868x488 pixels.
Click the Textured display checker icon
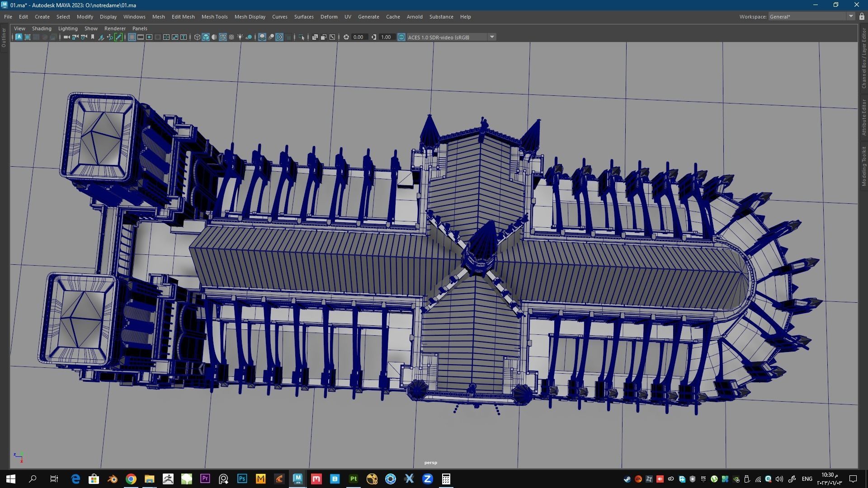[231, 37]
